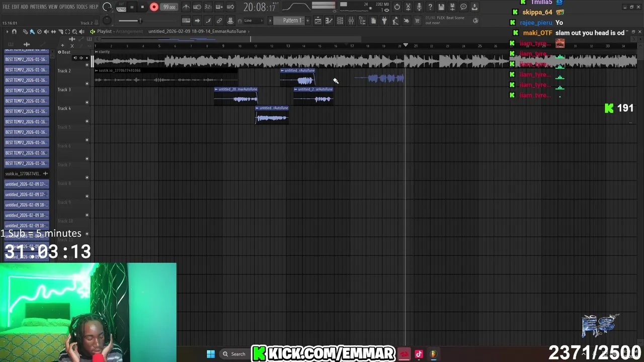Click the save new version floppy icon

452,7
